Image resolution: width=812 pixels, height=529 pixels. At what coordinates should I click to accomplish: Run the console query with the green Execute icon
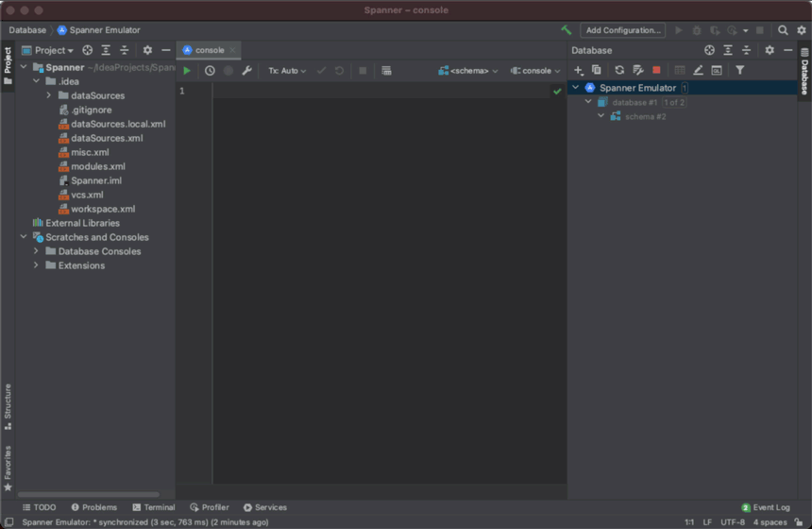pyautogui.click(x=187, y=71)
